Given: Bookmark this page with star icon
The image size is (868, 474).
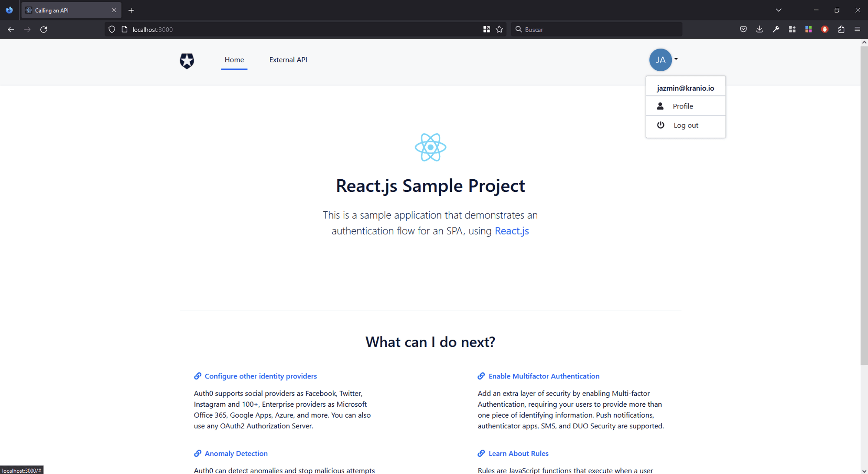Looking at the screenshot, I should point(499,30).
